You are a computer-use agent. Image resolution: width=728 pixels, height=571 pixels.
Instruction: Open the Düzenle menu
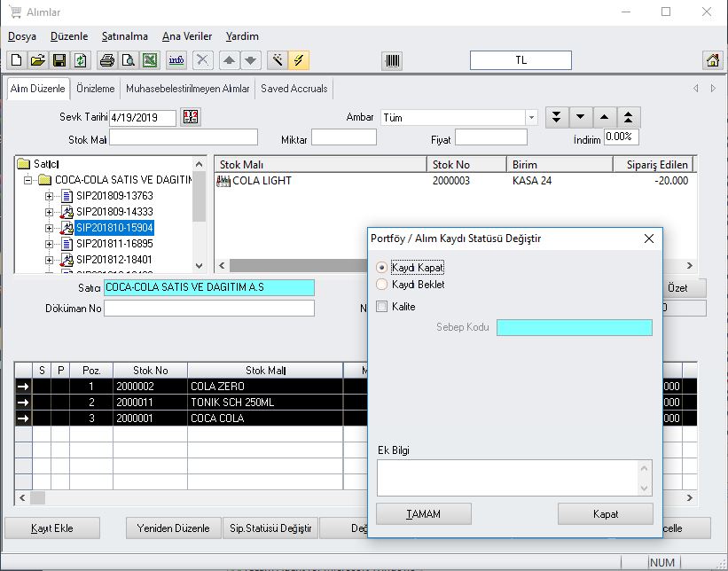click(68, 36)
